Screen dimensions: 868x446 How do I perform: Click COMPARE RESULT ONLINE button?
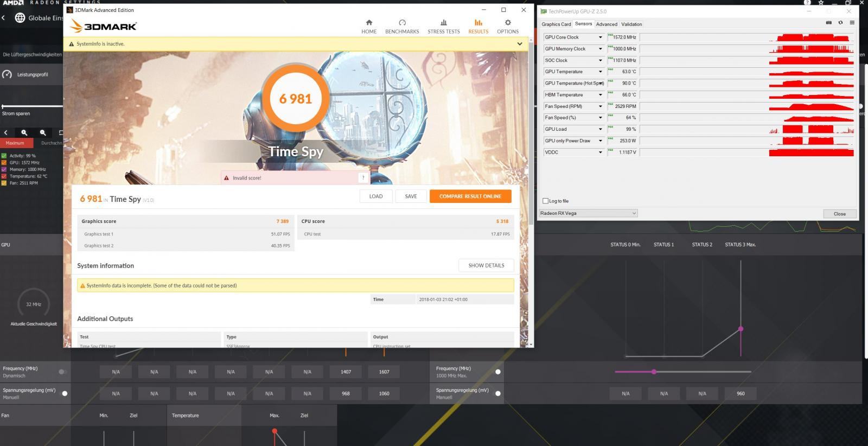[x=470, y=196]
